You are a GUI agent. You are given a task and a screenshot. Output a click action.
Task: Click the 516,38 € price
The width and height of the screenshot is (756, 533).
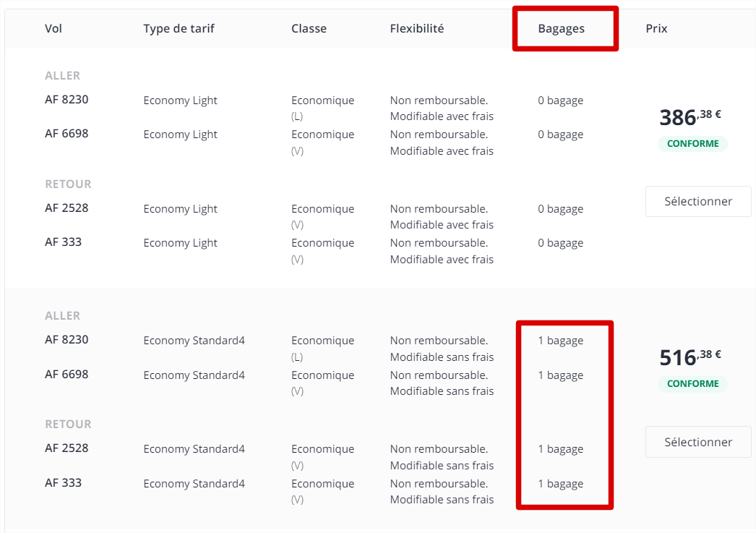click(x=690, y=357)
